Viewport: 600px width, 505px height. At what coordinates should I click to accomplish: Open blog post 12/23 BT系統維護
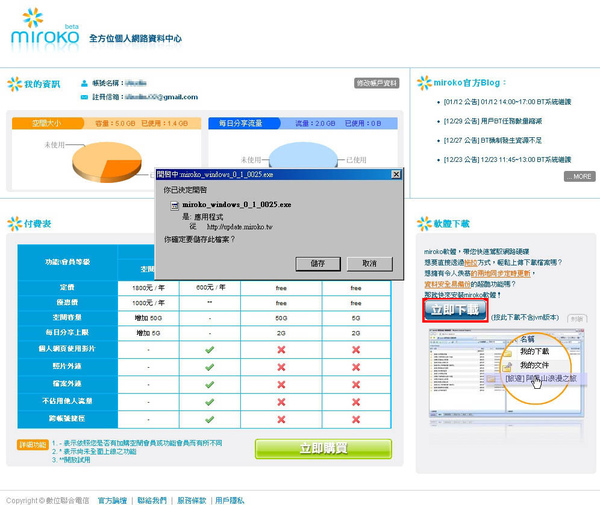click(x=507, y=160)
